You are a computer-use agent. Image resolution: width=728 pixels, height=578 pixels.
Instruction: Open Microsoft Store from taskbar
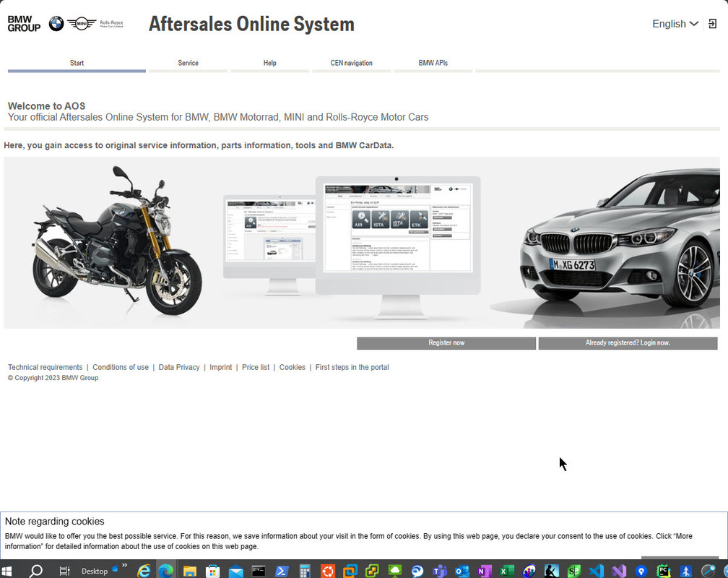click(x=212, y=571)
